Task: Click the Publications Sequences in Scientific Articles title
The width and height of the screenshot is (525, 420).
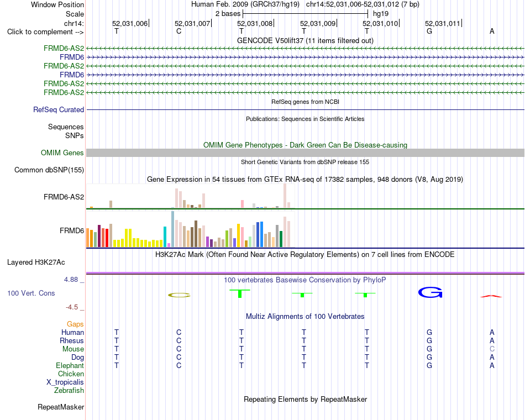Action: (305, 119)
